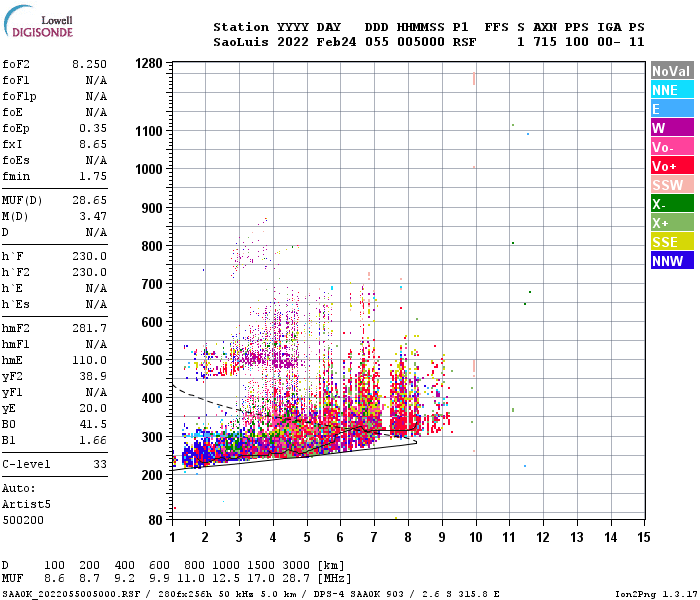
Task: Click the 715 AXN header value
Action: click(545, 42)
